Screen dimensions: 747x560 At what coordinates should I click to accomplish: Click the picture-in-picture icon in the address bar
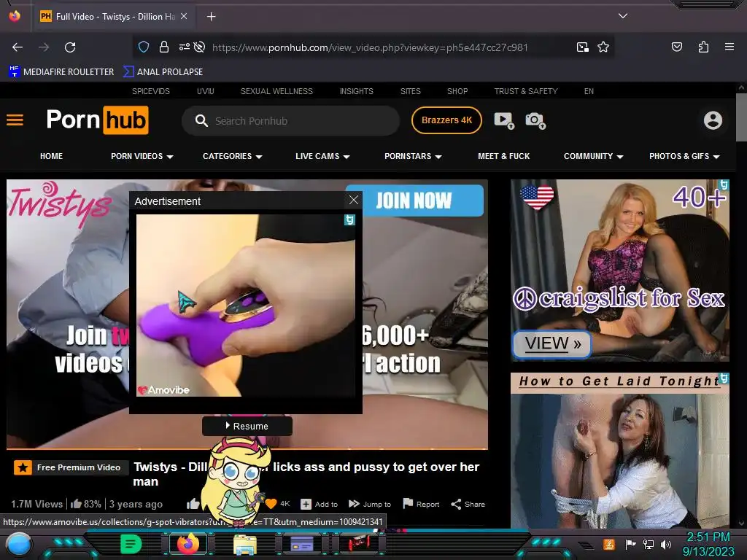tap(582, 47)
